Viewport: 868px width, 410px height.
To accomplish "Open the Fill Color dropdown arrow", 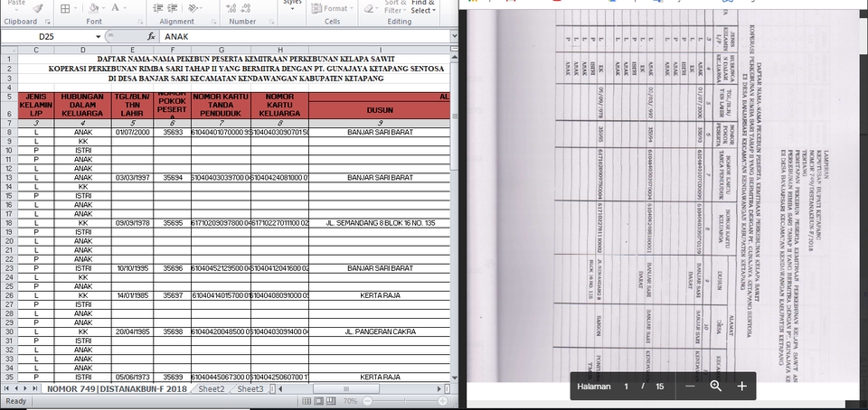I will [x=103, y=8].
